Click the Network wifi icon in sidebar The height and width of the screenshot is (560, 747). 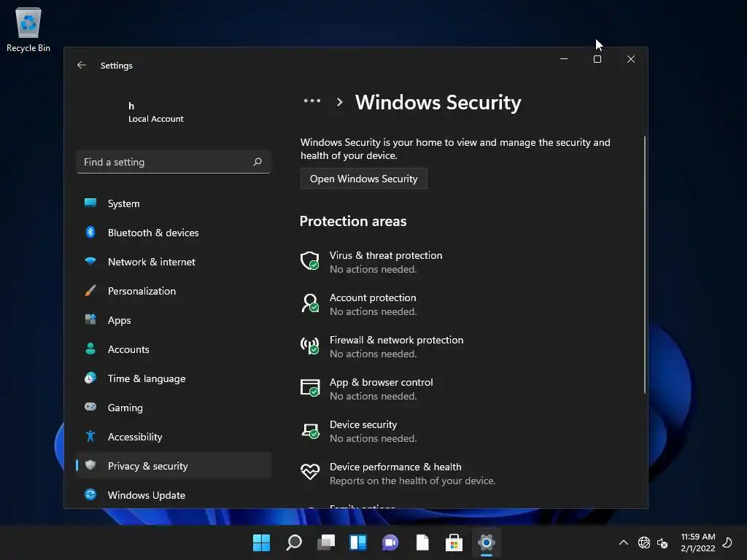(90, 261)
